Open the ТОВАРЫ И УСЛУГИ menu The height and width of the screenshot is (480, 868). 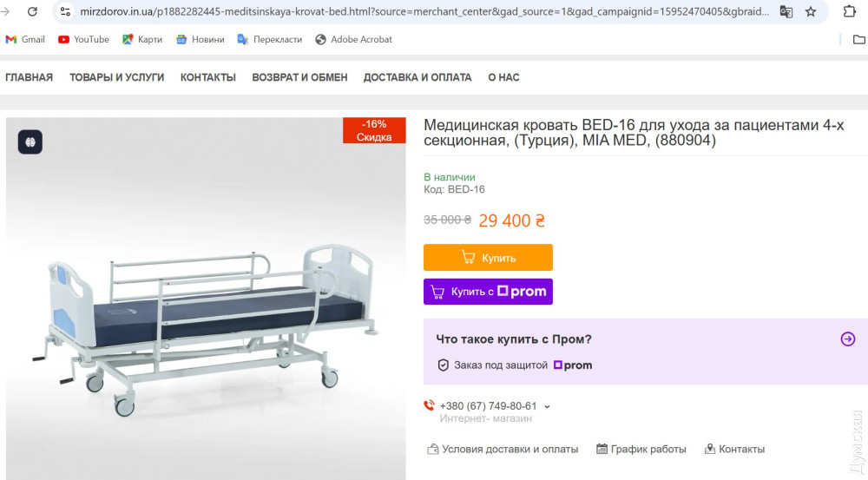coord(116,77)
